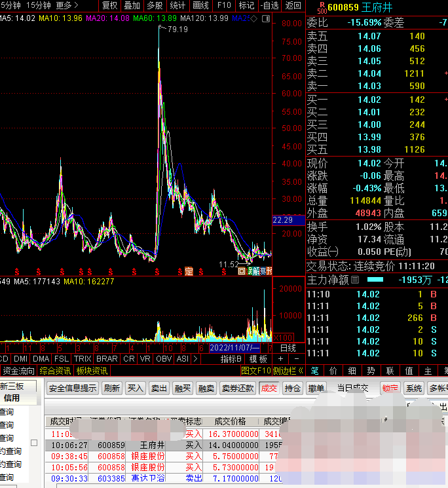The image size is (448, 488).
Task: Switch to the TRIX indicator
Action: point(83,359)
